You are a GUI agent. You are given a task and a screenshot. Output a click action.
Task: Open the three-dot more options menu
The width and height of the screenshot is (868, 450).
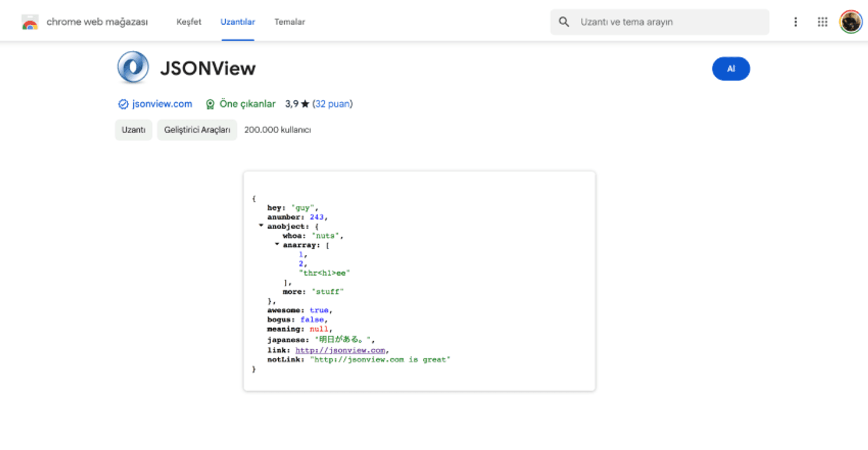[795, 22]
